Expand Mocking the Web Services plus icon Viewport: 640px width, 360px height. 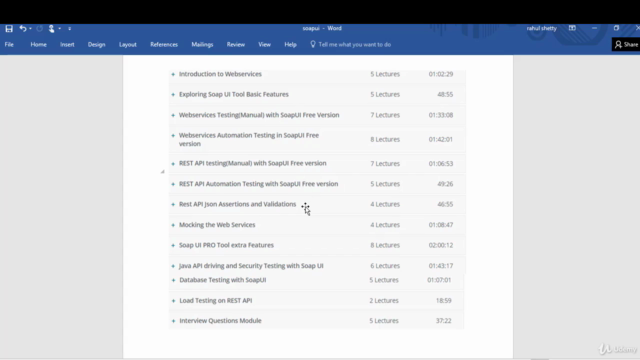point(173,225)
